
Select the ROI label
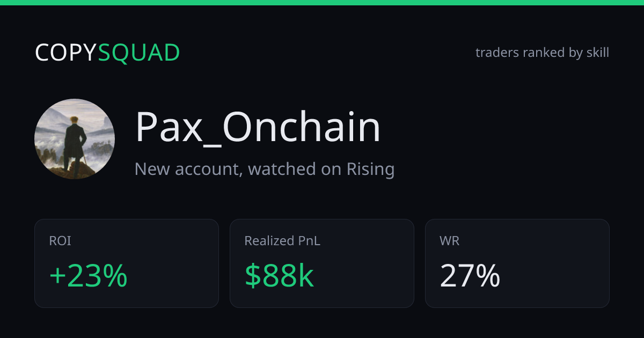(x=60, y=241)
